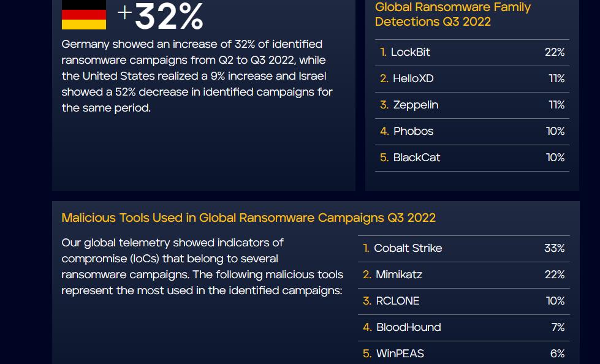
Task: Click the 22% value beside LockBit
Action: point(555,53)
